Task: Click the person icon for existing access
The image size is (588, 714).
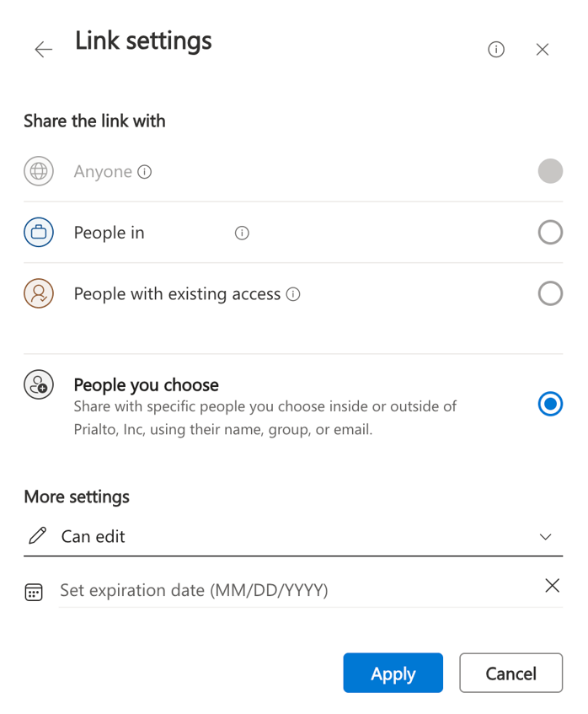Action: (38, 293)
